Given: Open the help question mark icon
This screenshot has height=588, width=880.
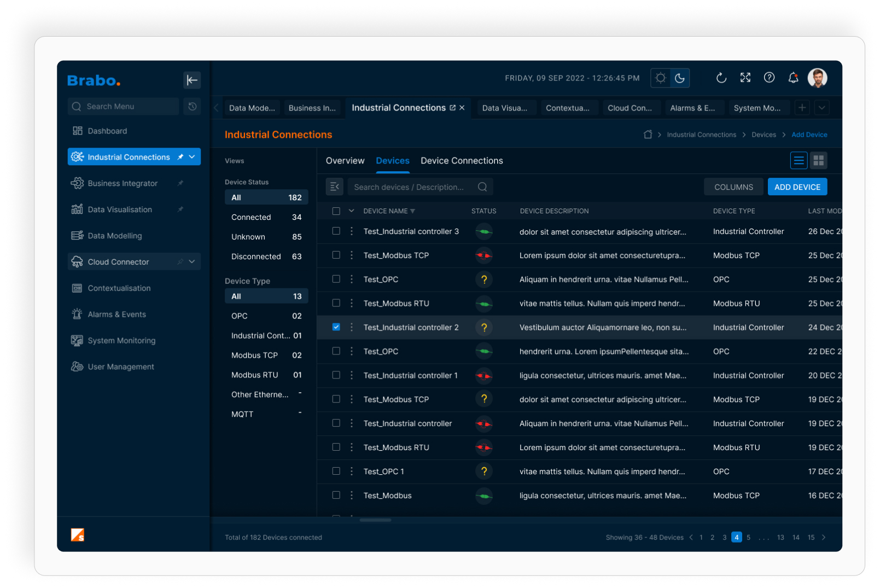Looking at the screenshot, I should [769, 78].
